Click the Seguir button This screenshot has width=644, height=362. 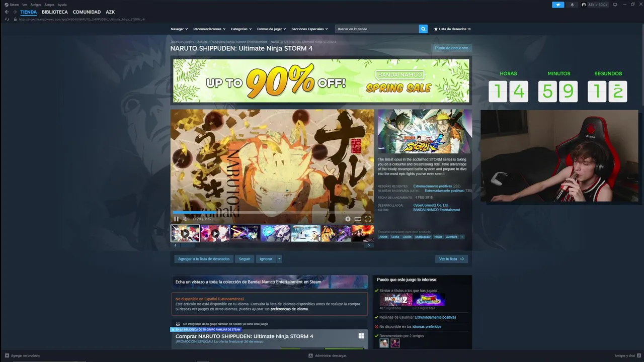coord(245,259)
